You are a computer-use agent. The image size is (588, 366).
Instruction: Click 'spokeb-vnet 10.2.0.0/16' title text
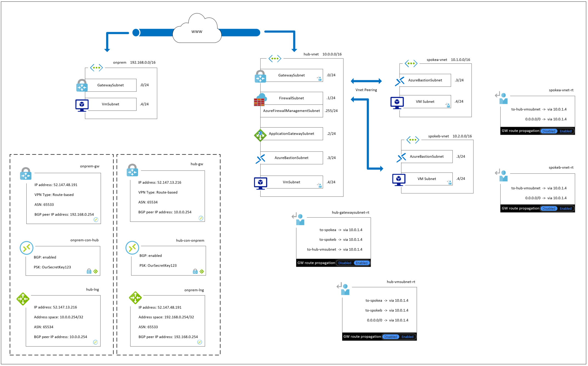(x=450, y=136)
